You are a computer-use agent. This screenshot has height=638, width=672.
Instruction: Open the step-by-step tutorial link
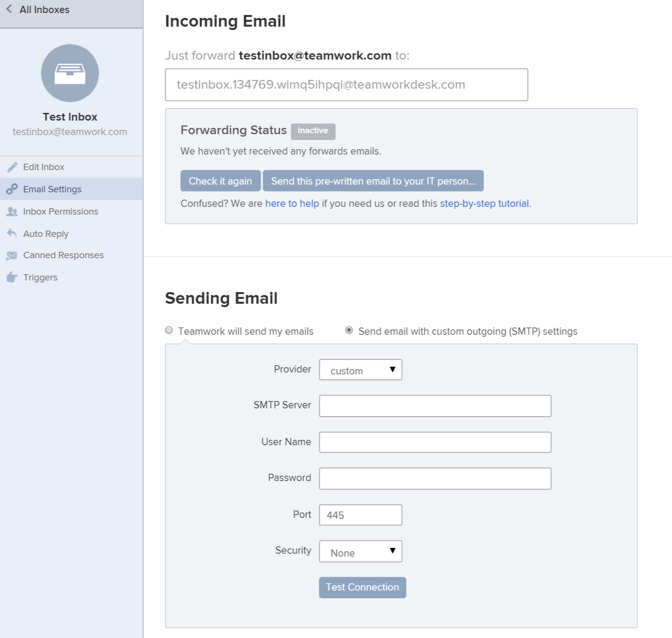484,204
